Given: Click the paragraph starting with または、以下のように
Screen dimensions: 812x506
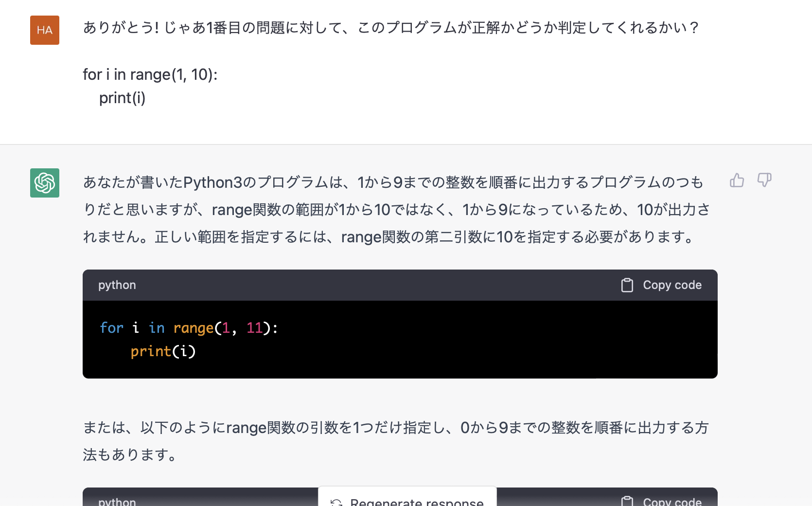Looking at the screenshot, I should point(396,441).
